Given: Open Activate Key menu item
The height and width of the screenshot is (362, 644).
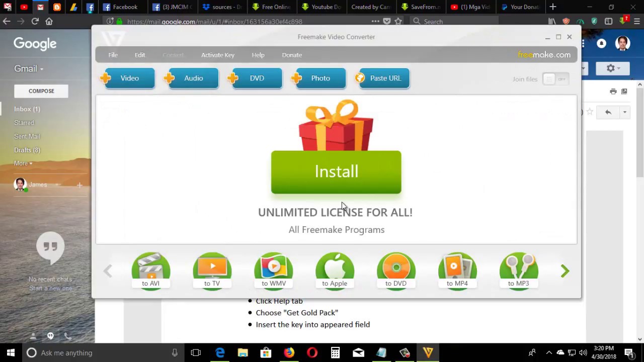Looking at the screenshot, I should tap(218, 55).
